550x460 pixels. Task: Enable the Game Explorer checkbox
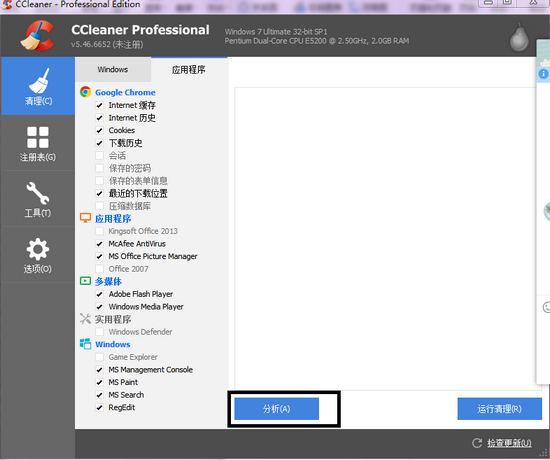click(x=100, y=357)
